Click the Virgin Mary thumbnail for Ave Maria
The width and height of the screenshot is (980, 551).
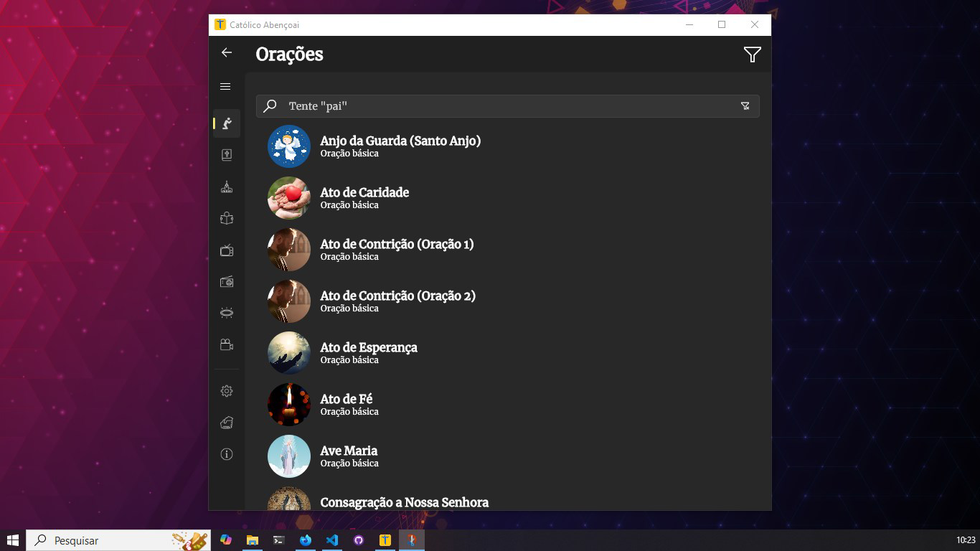[x=289, y=456]
